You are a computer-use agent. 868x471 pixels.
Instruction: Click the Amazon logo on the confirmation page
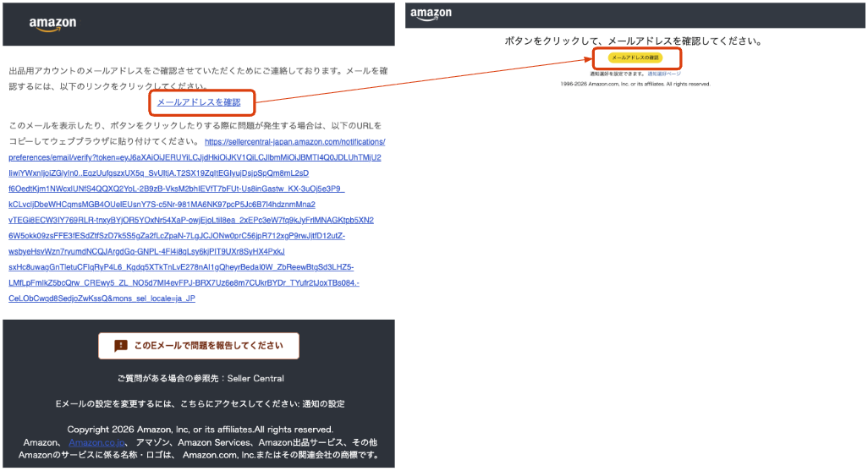point(431,14)
